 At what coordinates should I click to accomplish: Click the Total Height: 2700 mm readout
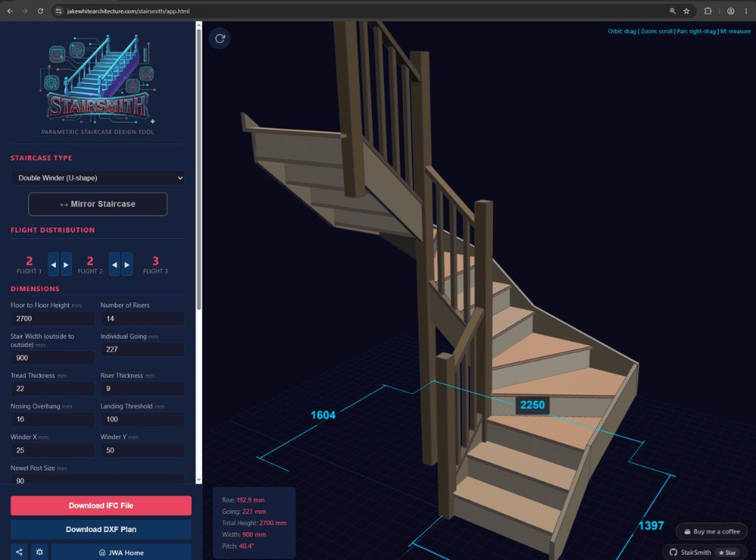254,523
